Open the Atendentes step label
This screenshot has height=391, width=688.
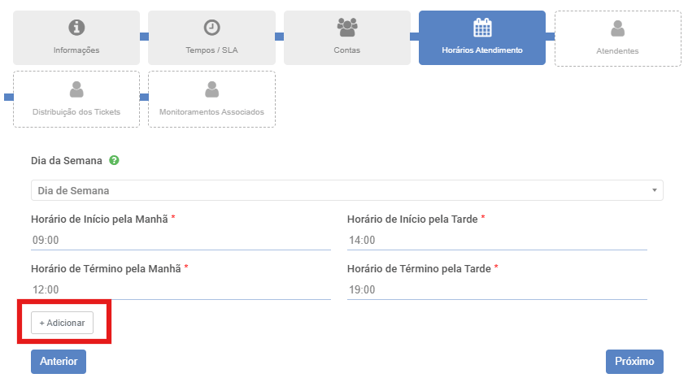click(x=617, y=51)
